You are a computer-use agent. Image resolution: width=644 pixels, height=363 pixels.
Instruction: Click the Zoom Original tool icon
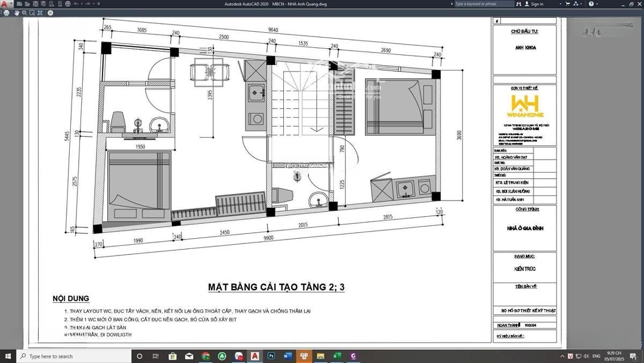point(40,13)
